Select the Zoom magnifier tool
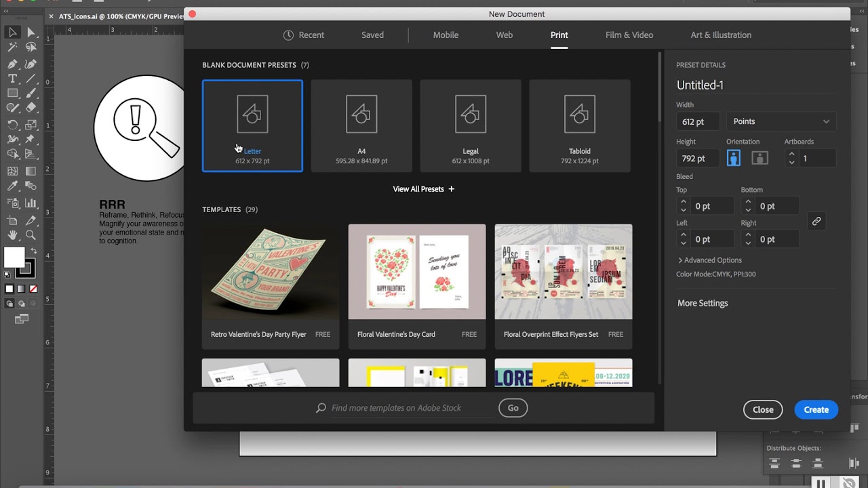The image size is (868, 488). click(31, 235)
